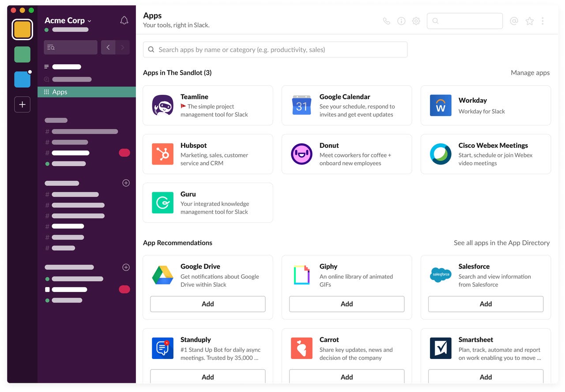Switch to the blue workspace icon
565x392 pixels.
coord(22,79)
